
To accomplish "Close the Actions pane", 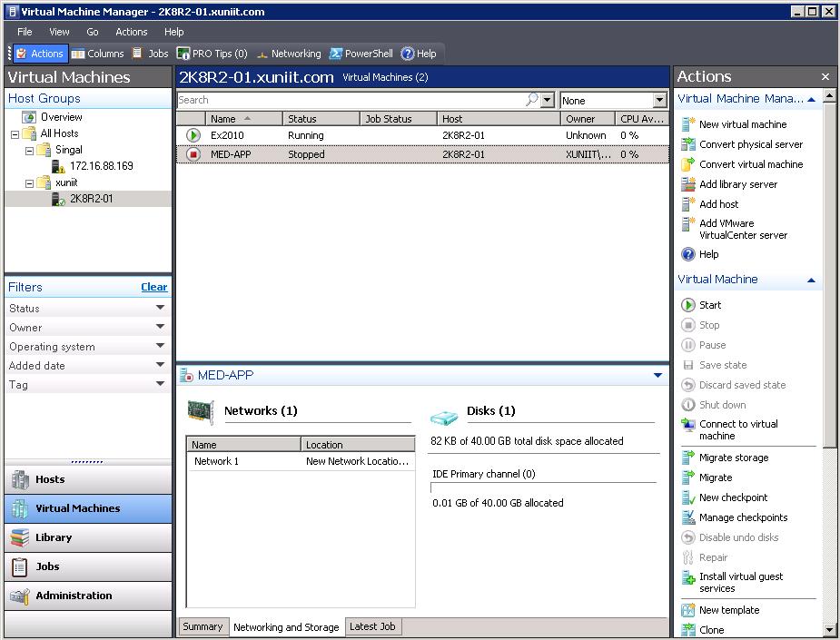I will pos(825,77).
